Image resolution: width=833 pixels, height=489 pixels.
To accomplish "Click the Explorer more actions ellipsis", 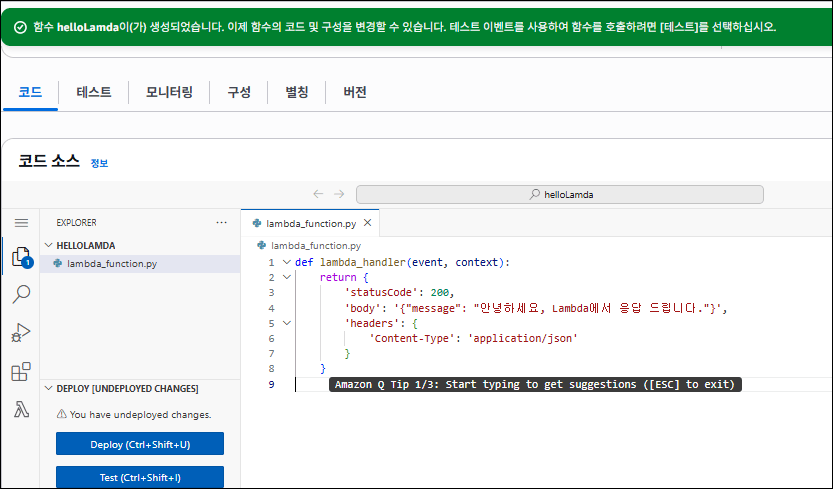I will pos(222,223).
